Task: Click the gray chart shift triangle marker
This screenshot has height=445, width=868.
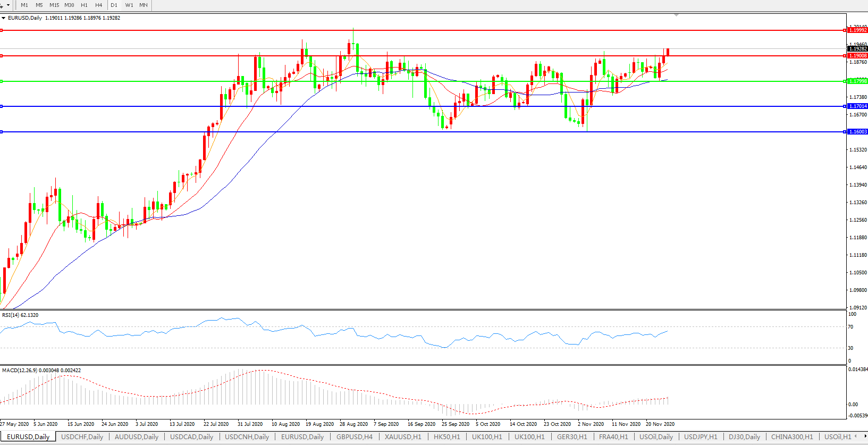Action: pyautogui.click(x=676, y=15)
